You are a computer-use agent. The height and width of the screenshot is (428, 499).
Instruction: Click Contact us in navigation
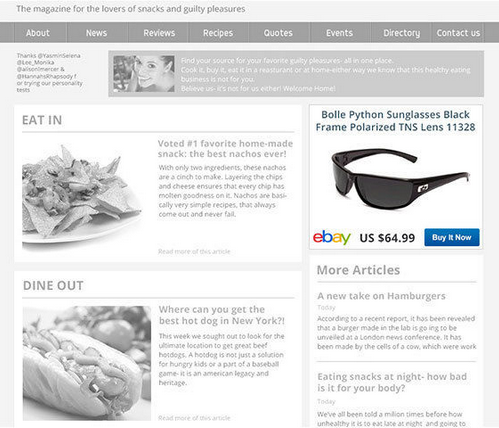[458, 33]
